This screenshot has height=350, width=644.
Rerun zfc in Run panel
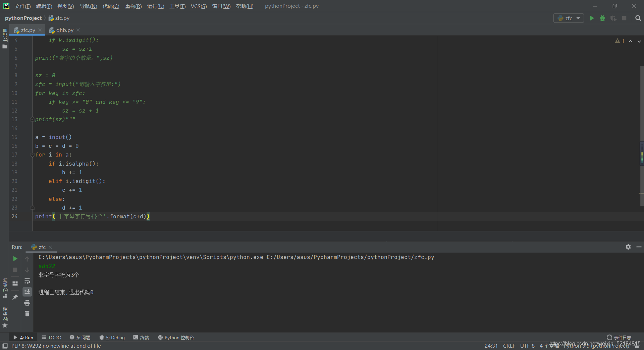point(15,259)
